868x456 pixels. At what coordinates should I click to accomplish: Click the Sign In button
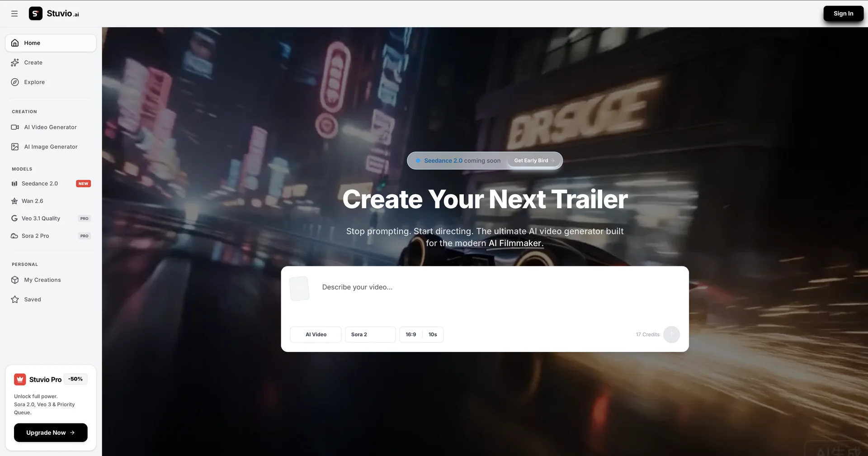[x=843, y=14]
